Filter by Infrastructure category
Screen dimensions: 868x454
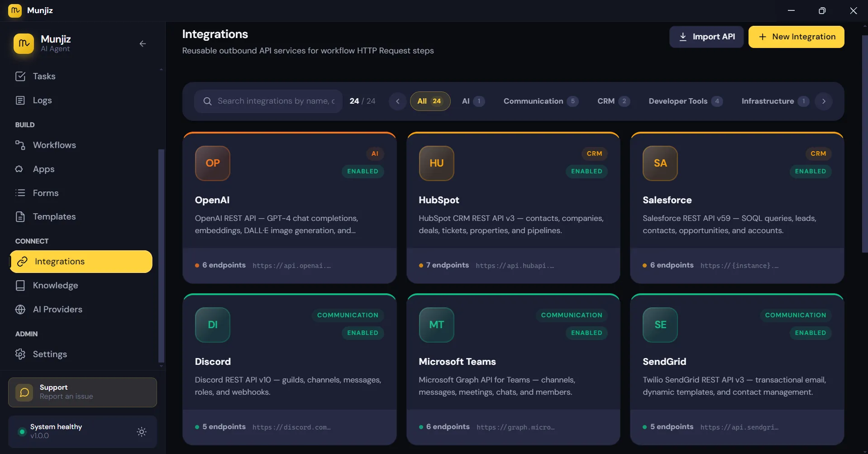pyautogui.click(x=775, y=101)
